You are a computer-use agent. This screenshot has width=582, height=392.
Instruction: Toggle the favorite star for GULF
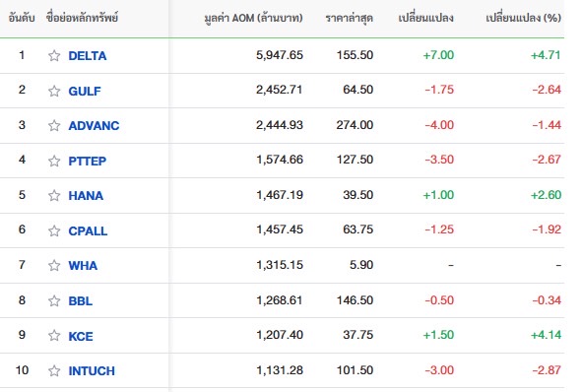54,91
